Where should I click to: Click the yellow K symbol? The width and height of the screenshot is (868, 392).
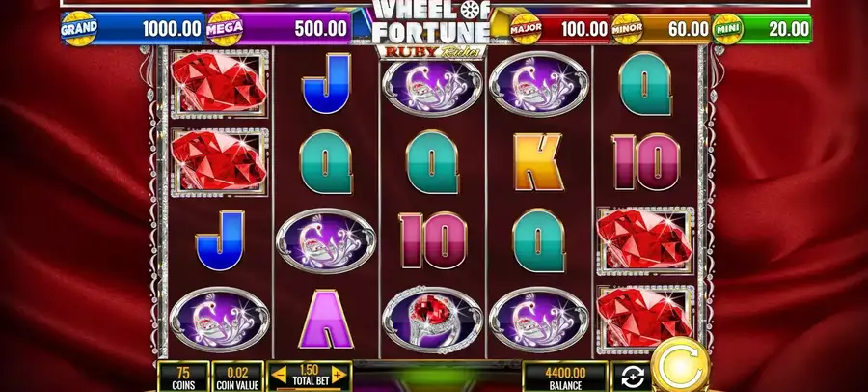538,162
